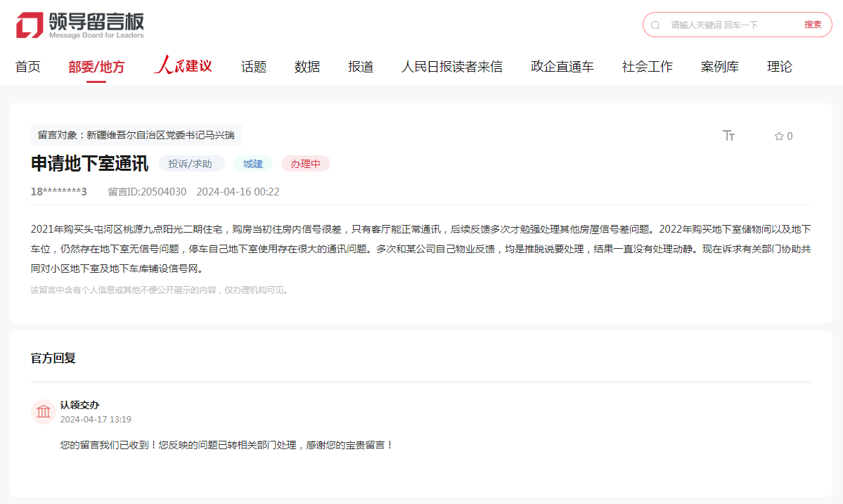Image resolution: width=843 pixels, height=504 pixels.
Task: Type in the keyword search field
Action: click(731, 25)
